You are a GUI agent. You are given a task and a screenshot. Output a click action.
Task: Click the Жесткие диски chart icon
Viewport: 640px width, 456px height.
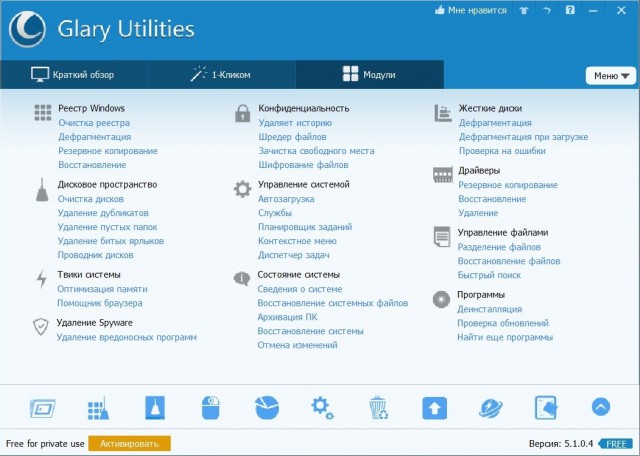click(443, 113)
